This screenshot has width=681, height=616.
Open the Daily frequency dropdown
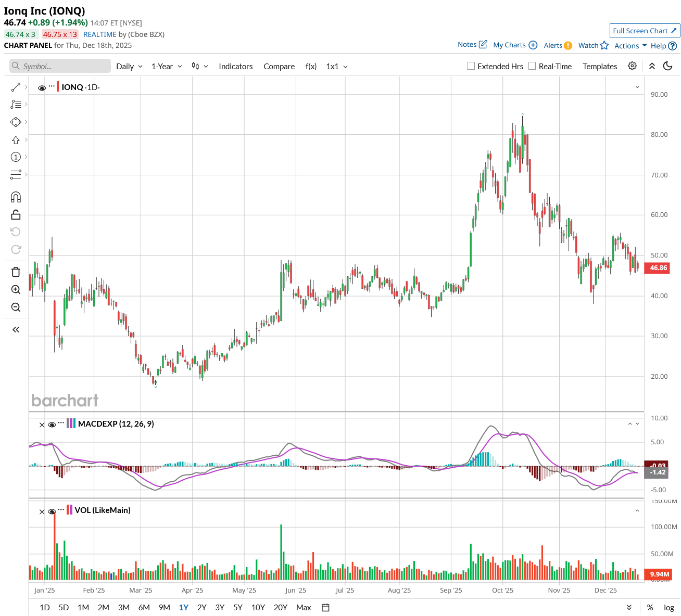tap(129, 66)
